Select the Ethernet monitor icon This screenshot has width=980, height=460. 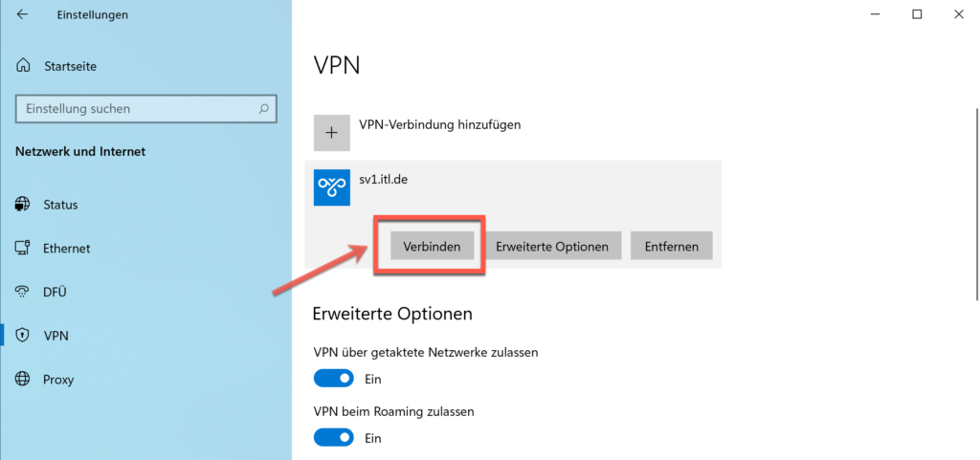click(23, 248)
